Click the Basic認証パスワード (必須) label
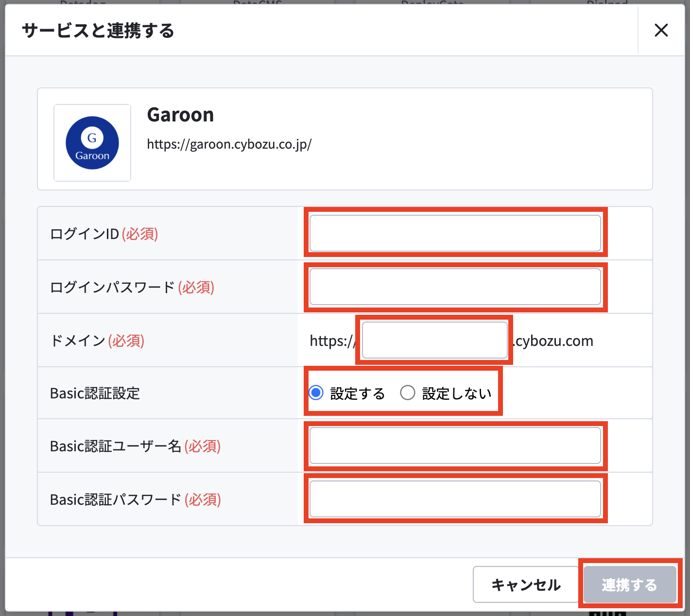Image resolution: width=690 pixels, height=616 pixels. point(136,499)
